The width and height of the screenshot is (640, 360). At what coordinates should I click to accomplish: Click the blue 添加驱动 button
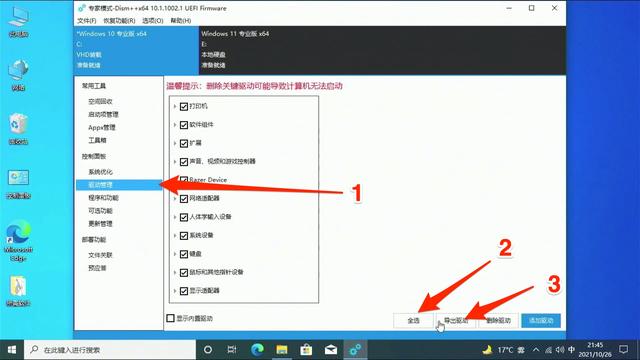(541, 320)
